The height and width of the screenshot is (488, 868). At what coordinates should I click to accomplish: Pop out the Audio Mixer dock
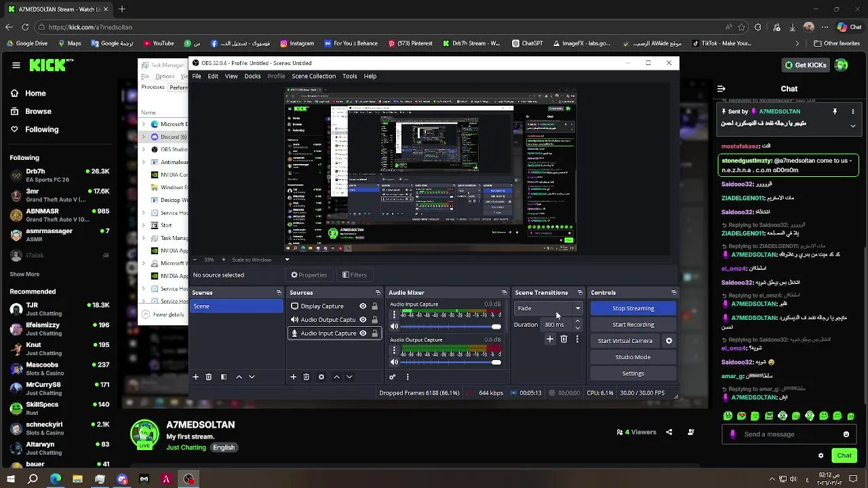pyautogui.click(x=504, y=293)
